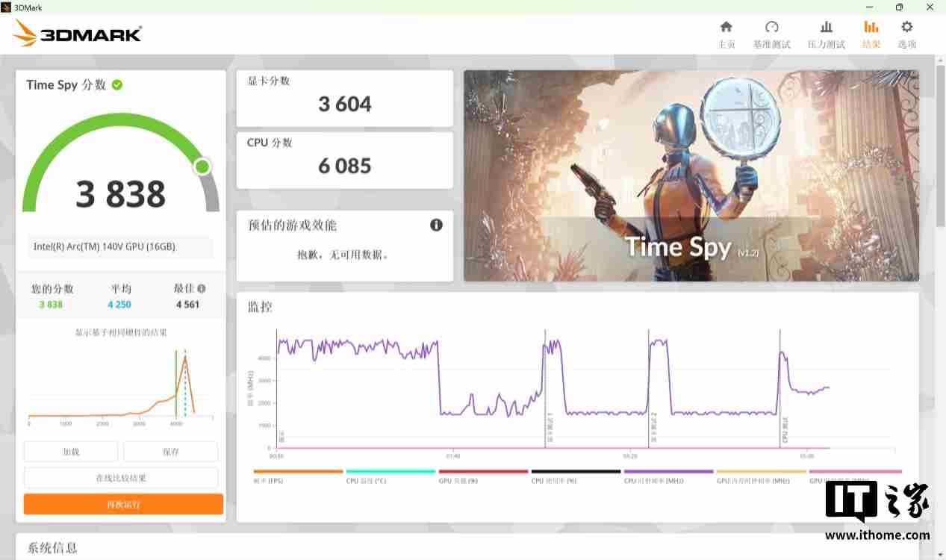Click the 结果 results chart icon

(x=871, y=33)
